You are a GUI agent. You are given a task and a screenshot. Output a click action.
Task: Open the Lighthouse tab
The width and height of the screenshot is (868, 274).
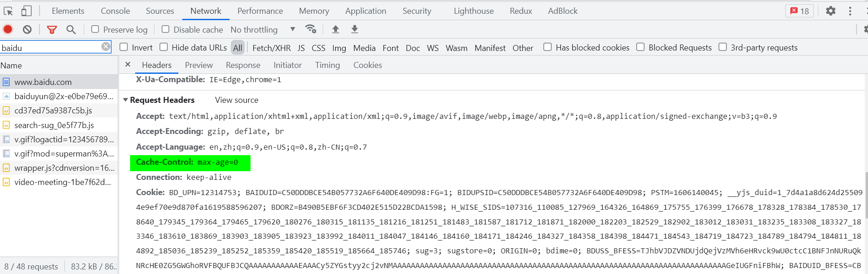click(x=474, y=11)
